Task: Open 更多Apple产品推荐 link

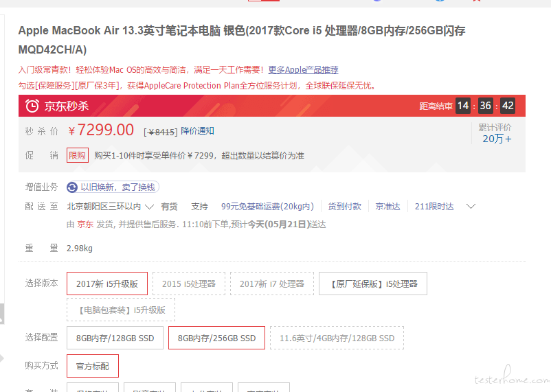Action: [303, 70]
